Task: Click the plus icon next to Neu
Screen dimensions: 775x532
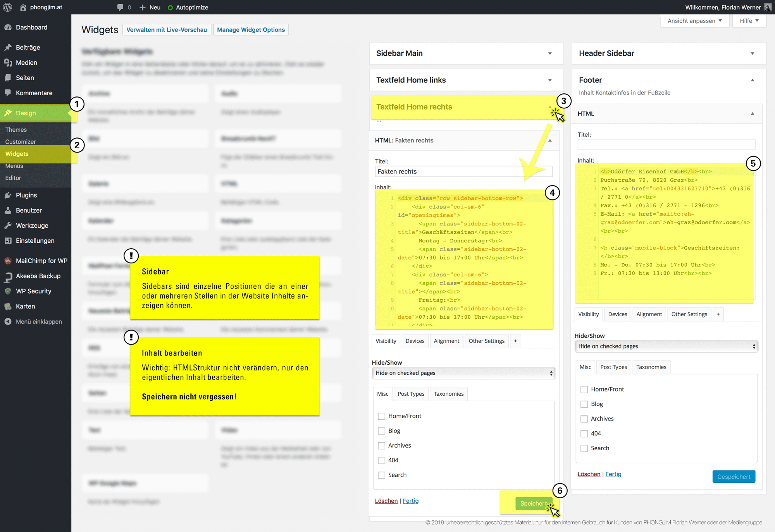Action: point(143,7)
